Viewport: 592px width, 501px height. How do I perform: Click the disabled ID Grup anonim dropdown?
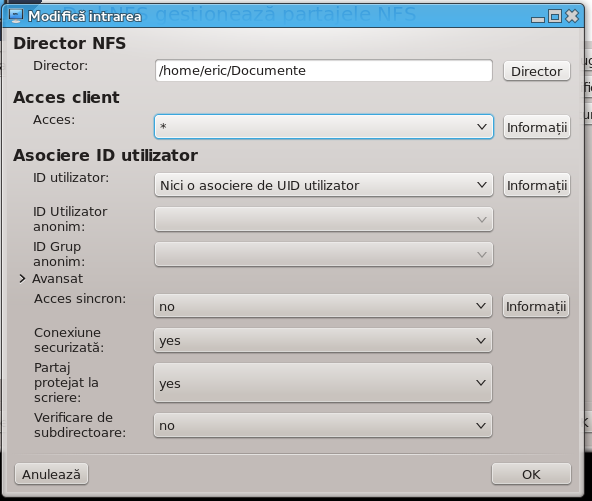[x=324, y=254]
